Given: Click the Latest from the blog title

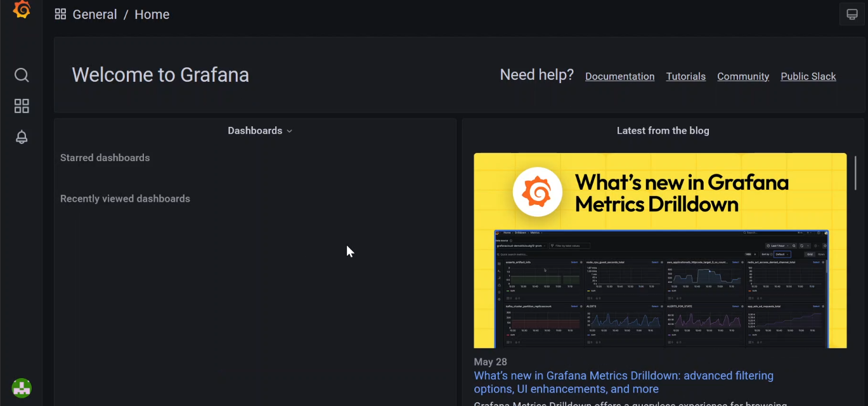Looking at the screenshot, I should pyautogui.click(x=663, y=131).
